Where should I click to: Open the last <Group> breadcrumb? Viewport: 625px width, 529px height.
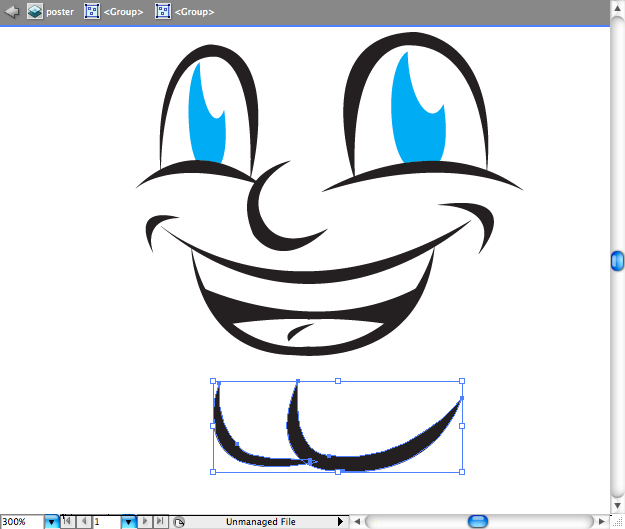(185, 12)
